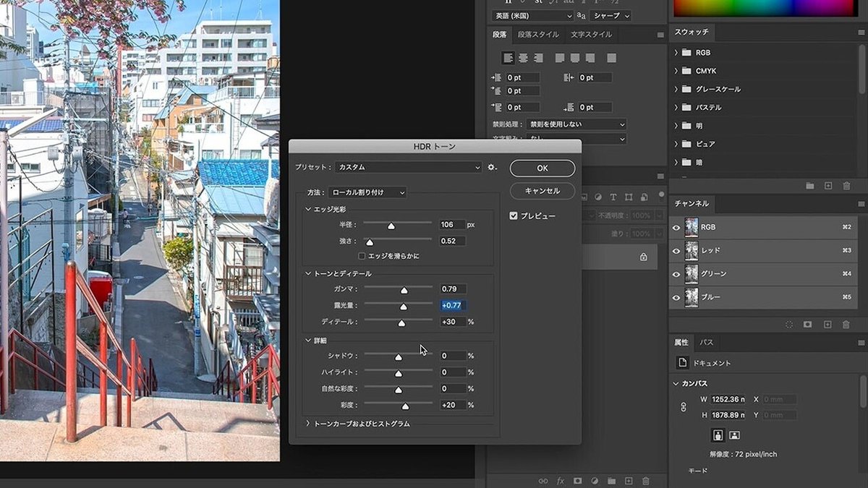Viewport: 868px width, 488px height.
Task: Save selection as channel
Action: click(x=808, y=325)
